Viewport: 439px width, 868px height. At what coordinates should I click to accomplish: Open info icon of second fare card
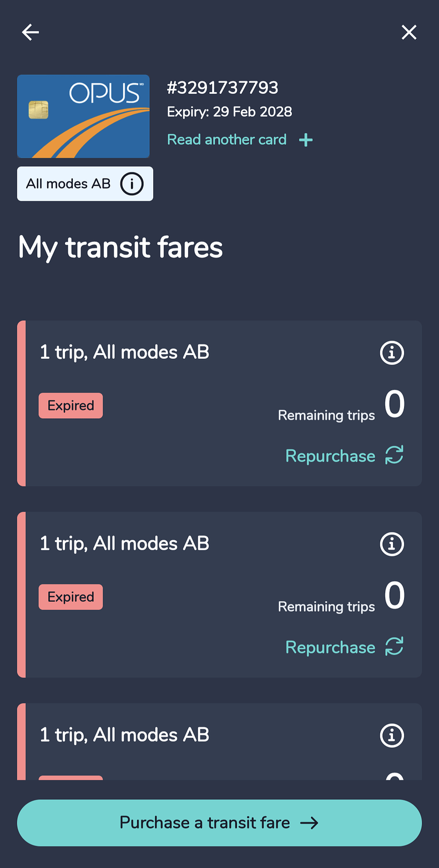(392, 544)
